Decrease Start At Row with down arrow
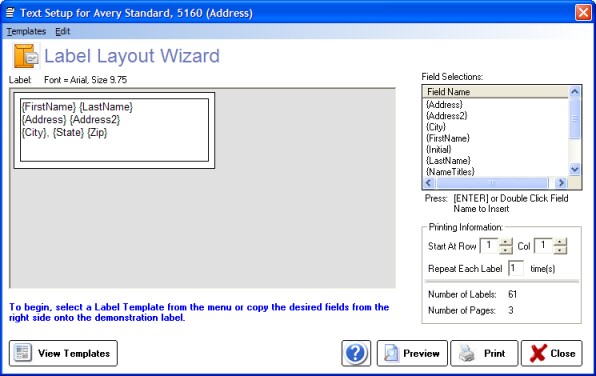Screen dimensions: 596x376 [506, 250]
